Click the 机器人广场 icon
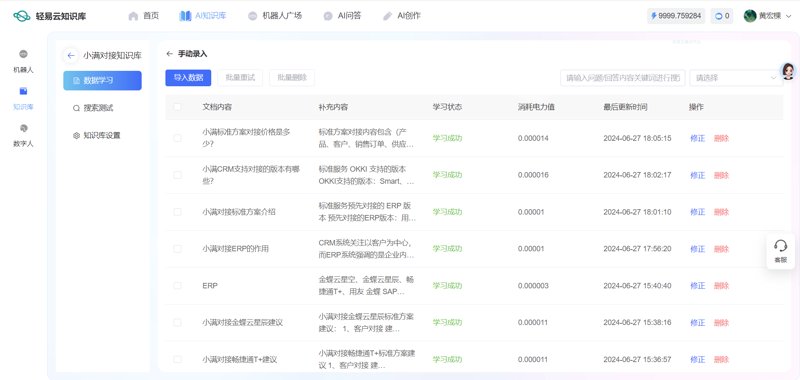800x380 pixels. pos(253,16)
